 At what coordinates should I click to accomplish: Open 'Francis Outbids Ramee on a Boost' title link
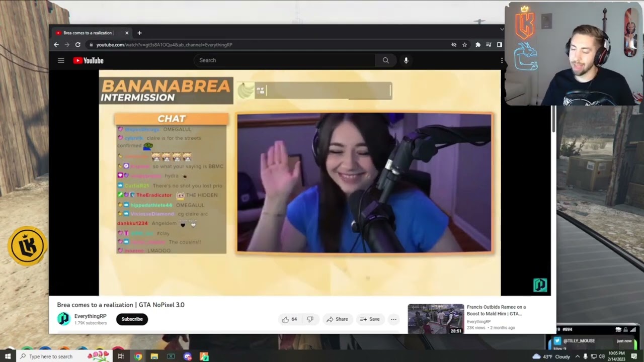(496, 310)
